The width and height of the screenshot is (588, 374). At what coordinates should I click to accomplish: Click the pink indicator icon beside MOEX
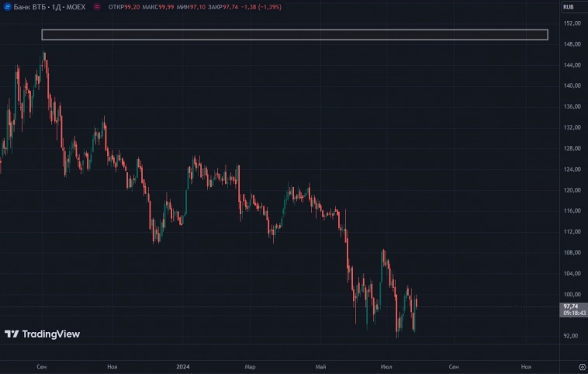97,7
